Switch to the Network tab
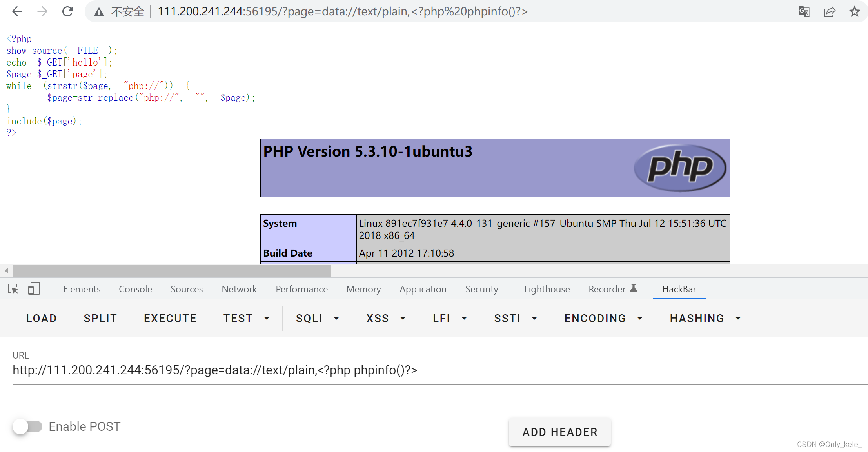The width and height of the screenshot is (868, 452). [x=239, y=289]
